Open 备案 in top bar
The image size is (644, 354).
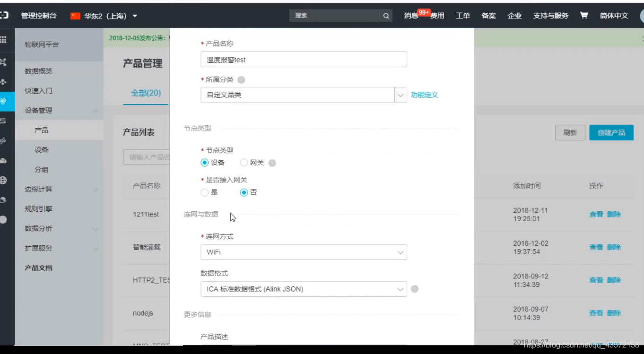click(x=489, y=16)
